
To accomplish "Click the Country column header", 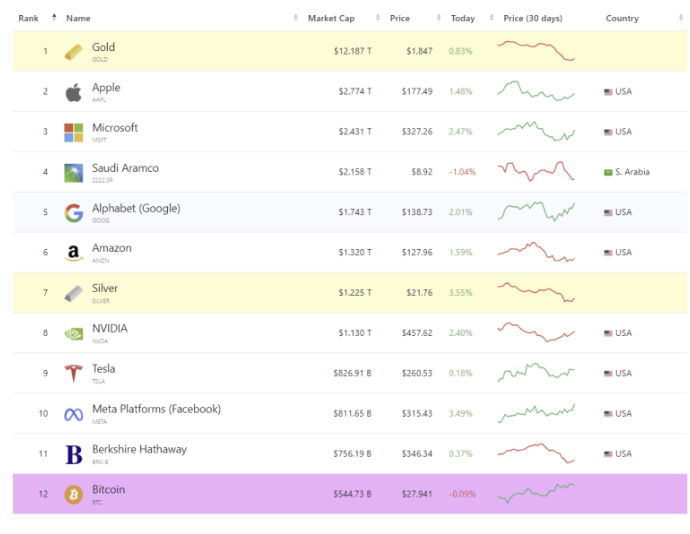I will 622,18.
